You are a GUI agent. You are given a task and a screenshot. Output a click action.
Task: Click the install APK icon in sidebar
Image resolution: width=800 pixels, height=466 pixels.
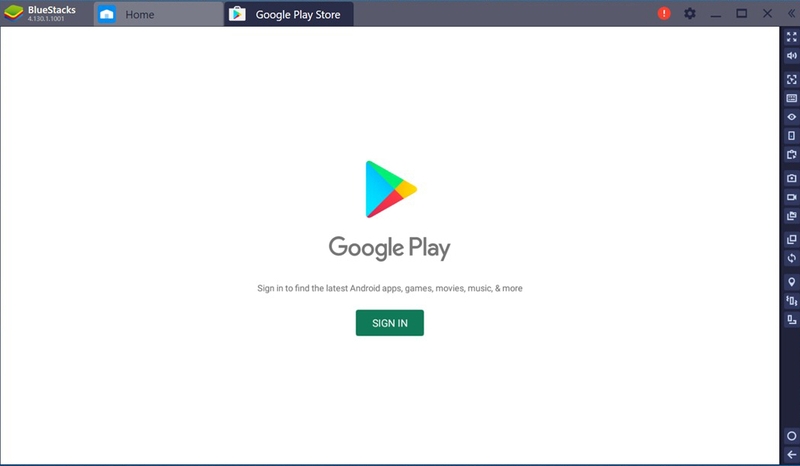791,154
